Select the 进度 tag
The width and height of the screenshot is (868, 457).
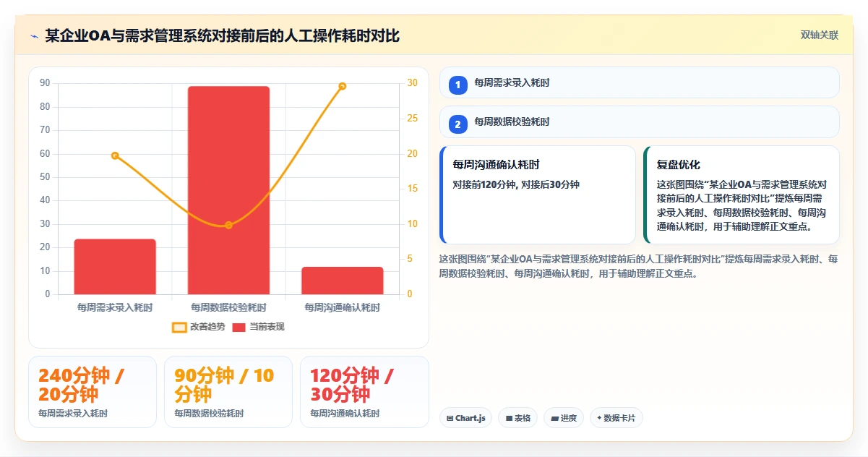[x=564, y=418]
